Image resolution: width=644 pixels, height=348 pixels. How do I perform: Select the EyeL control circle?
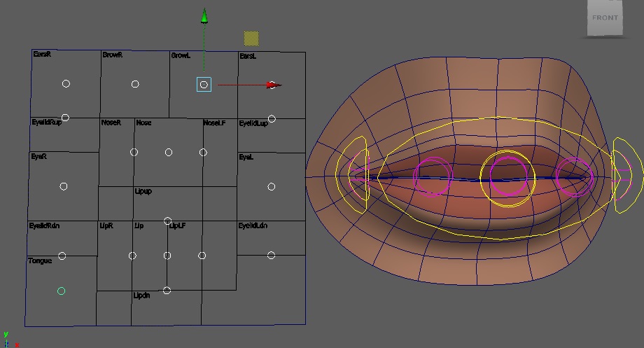tap(272, 186)
